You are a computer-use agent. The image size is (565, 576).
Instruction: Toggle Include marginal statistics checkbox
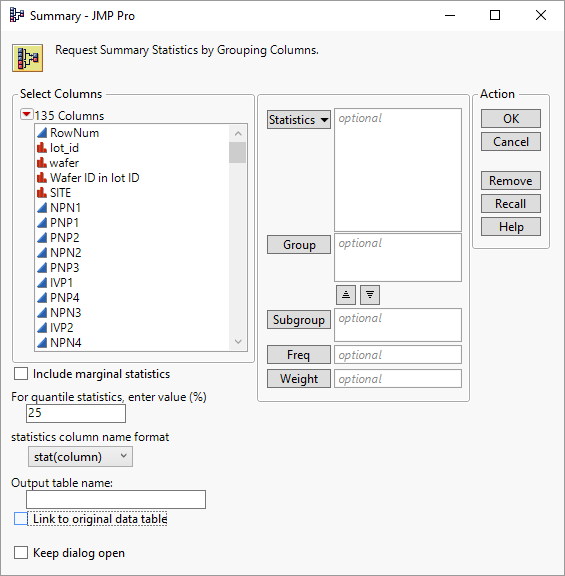coord(21,374)
